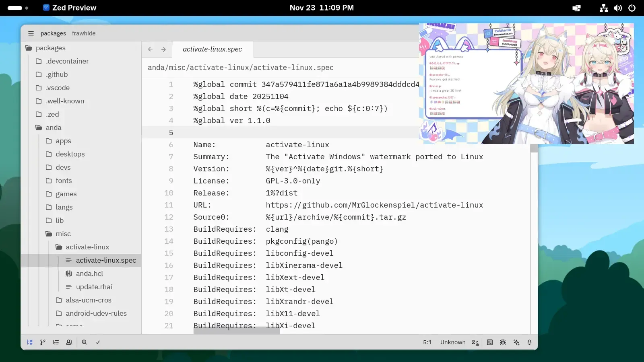Click the Zed edit prediction icon
The image size is (644, 362).
tap(475, 342)
